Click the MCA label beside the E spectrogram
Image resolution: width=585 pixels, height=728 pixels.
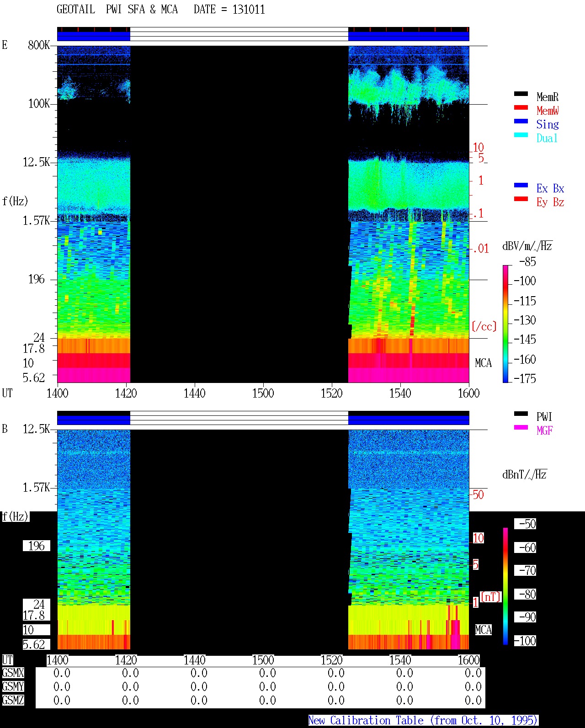click(484, 363)
